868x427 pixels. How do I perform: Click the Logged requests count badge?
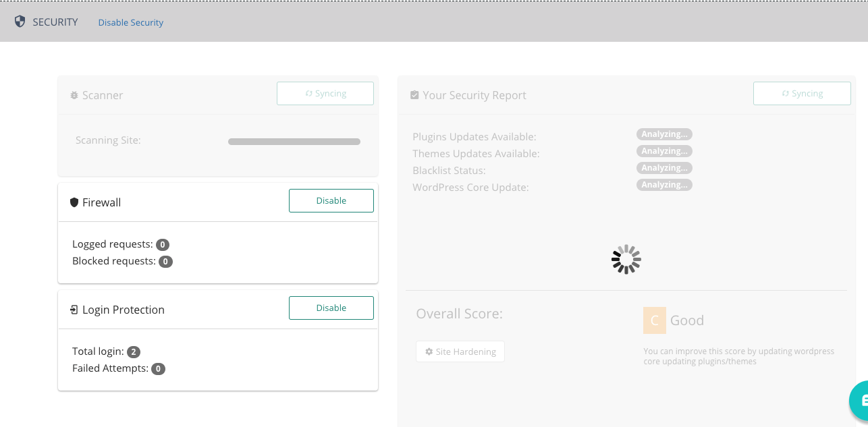coord(163,245)
